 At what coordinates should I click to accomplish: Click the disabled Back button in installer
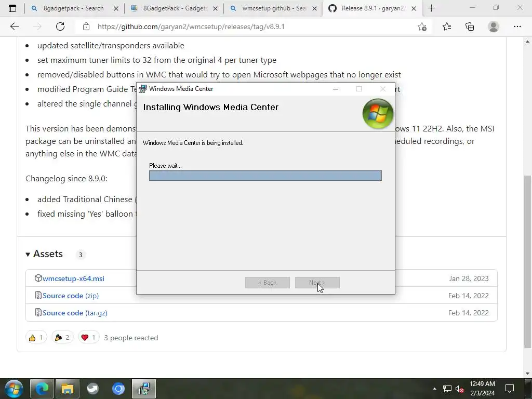(x=268, y=283)
